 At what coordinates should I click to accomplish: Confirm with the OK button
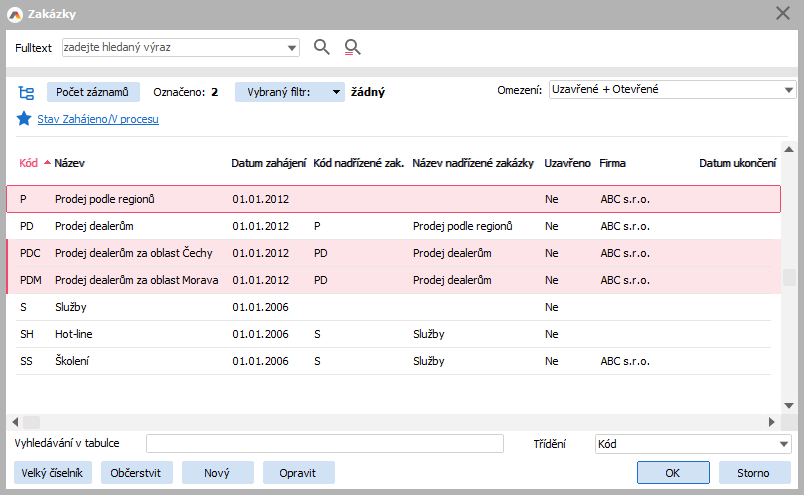[673, 473]
